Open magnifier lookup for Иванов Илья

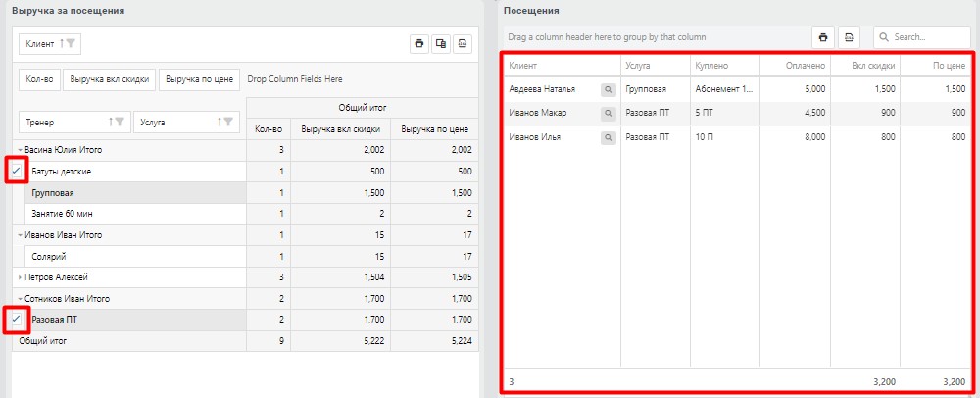[x=609, y=137]
